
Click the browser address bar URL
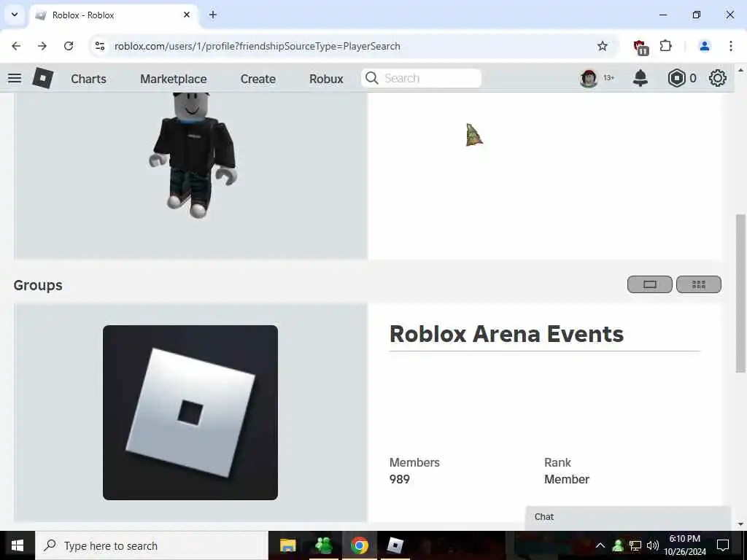click(258, 46)
